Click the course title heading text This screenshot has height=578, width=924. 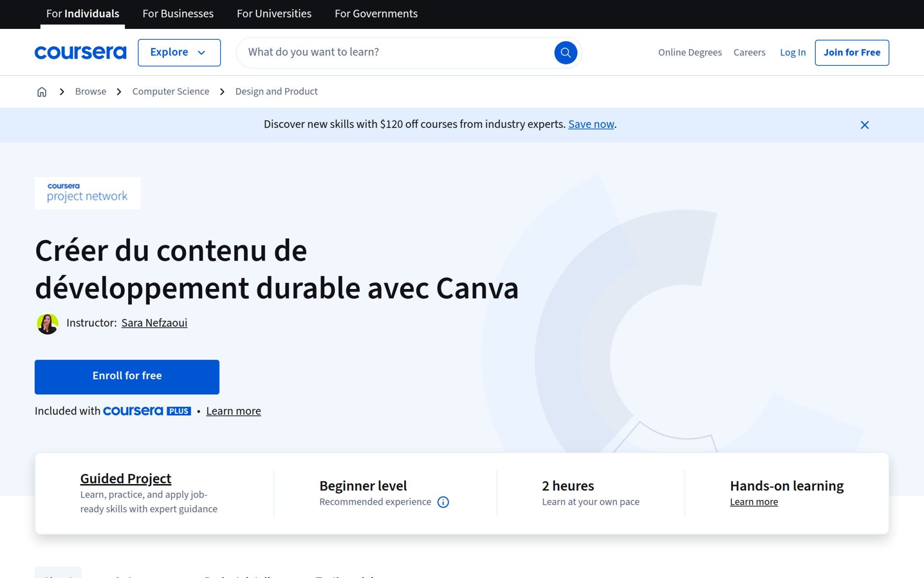pyautogui.click(x=277, y=269)
